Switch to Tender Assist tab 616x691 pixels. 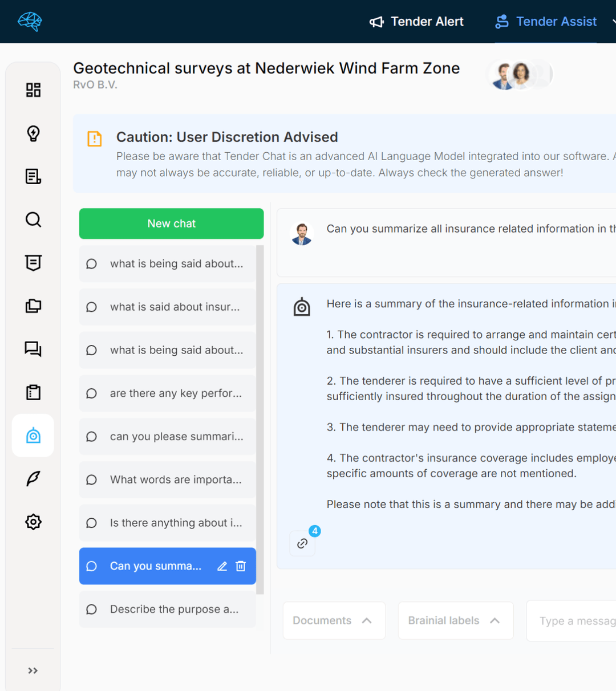[546, 22]
